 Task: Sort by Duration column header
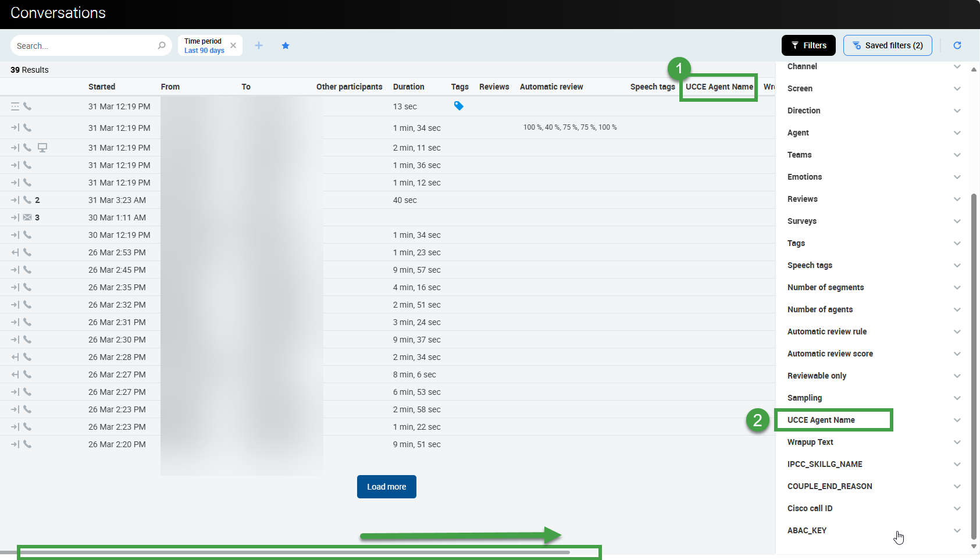point(408,87)
